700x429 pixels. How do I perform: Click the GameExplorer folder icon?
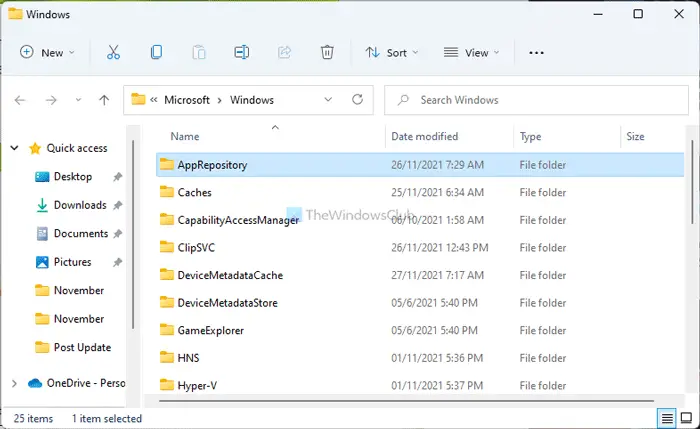tap(167, 330)
